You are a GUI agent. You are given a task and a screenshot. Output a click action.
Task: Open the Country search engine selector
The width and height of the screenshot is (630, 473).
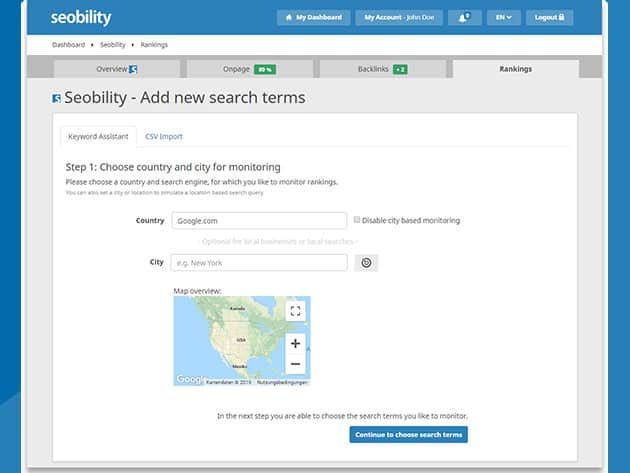259,221
